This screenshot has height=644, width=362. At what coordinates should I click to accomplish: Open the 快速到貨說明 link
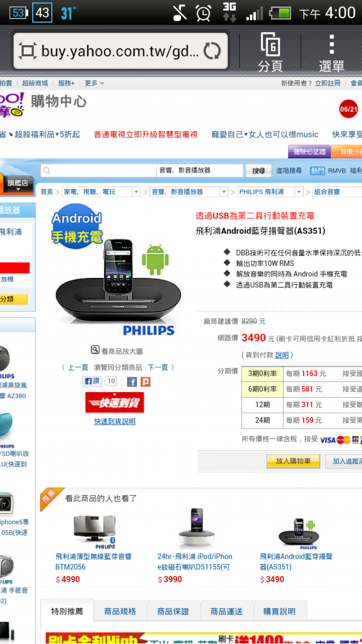pos(114,422)
